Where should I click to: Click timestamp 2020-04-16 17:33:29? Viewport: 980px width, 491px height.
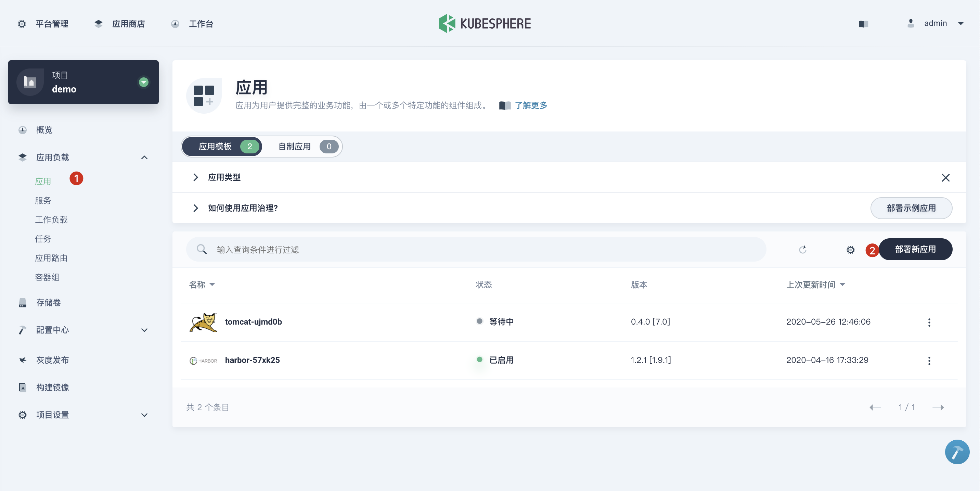[827, 360]
